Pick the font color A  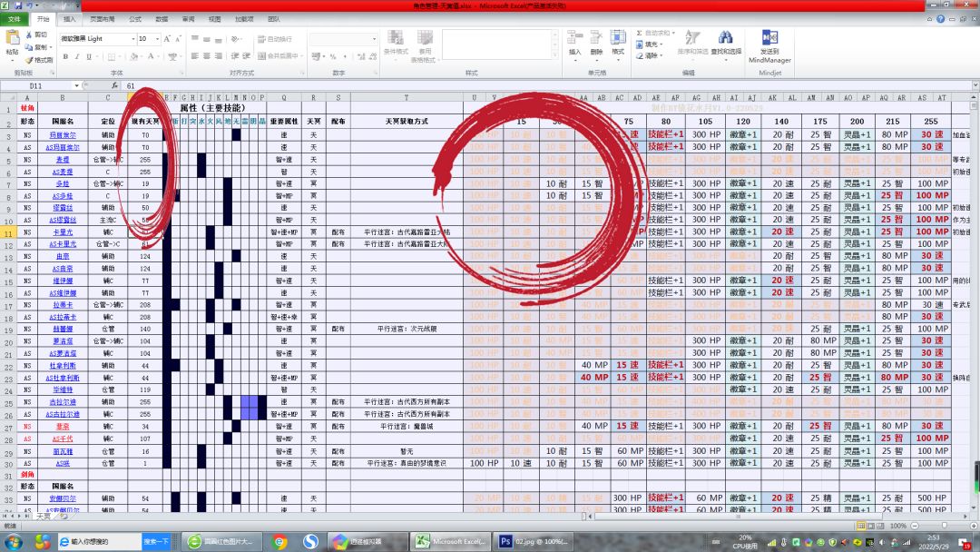tap(151, 56)
